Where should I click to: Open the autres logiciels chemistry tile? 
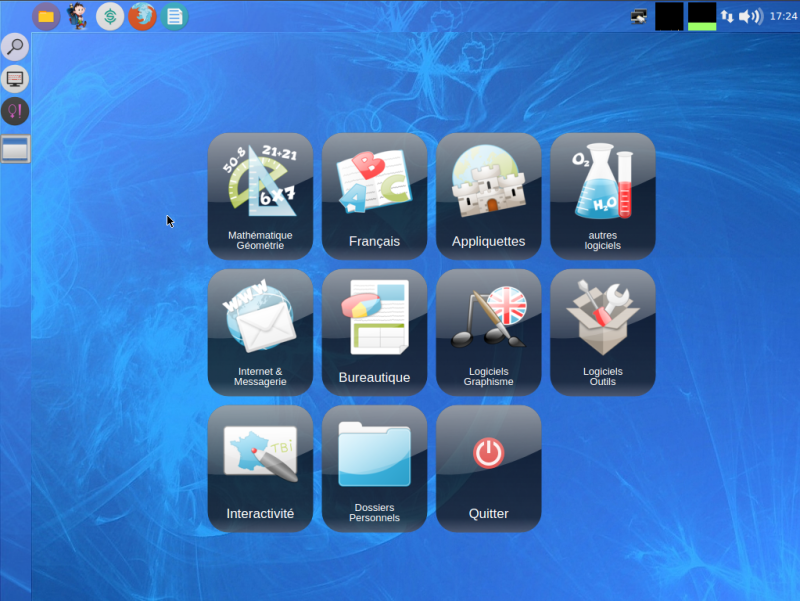603,196
